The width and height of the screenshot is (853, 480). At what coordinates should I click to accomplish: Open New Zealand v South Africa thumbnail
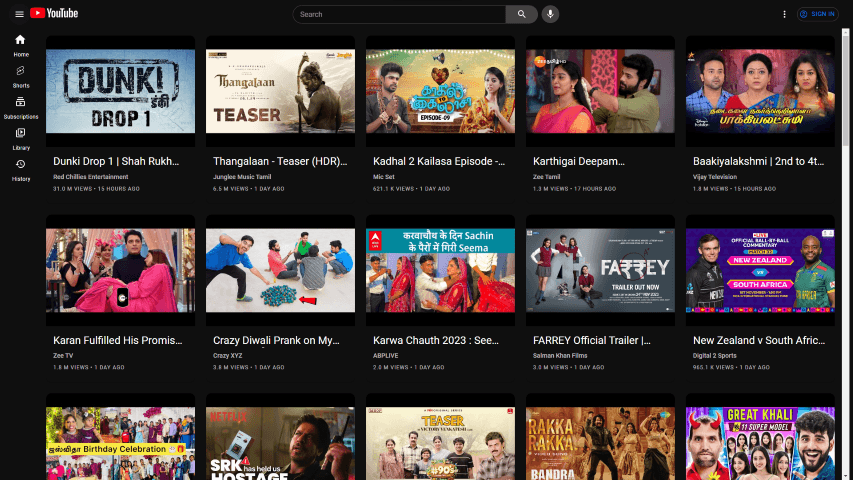pos(760,270)
